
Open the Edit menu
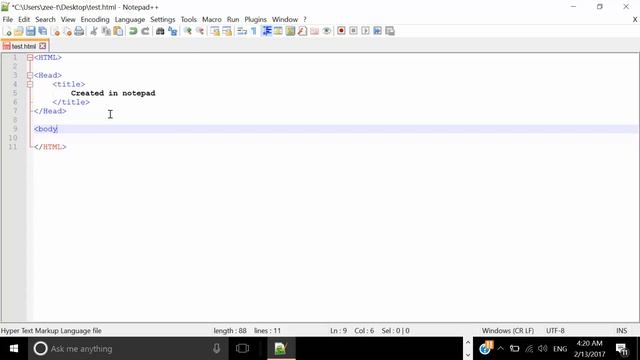click(24, 20)
